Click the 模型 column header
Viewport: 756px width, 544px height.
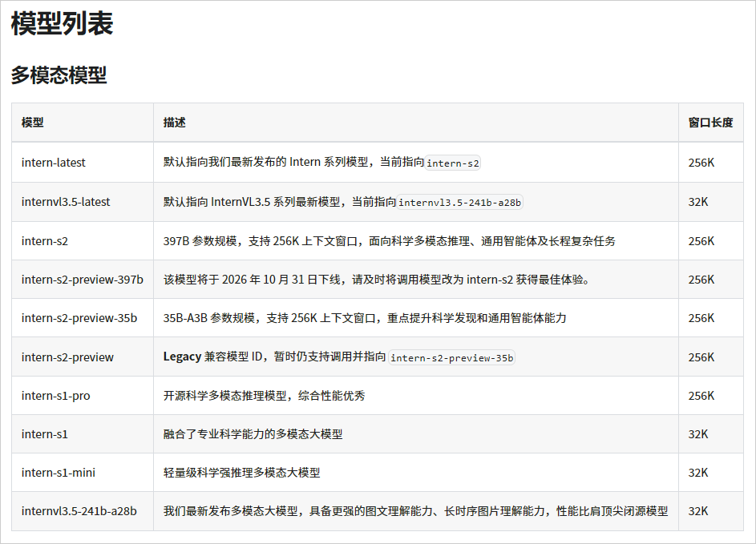tap(32, 123)
